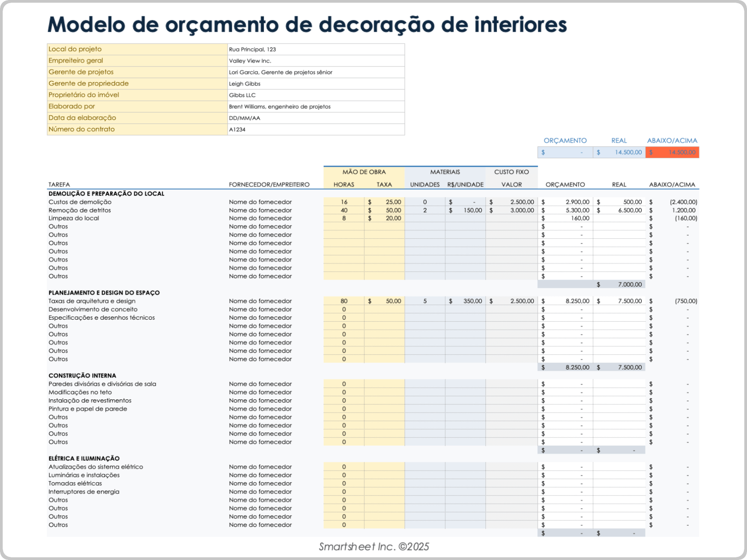Select the 'Remoção de detritos' task
This screenshot has width=747, height=560.
coord(80,210)
